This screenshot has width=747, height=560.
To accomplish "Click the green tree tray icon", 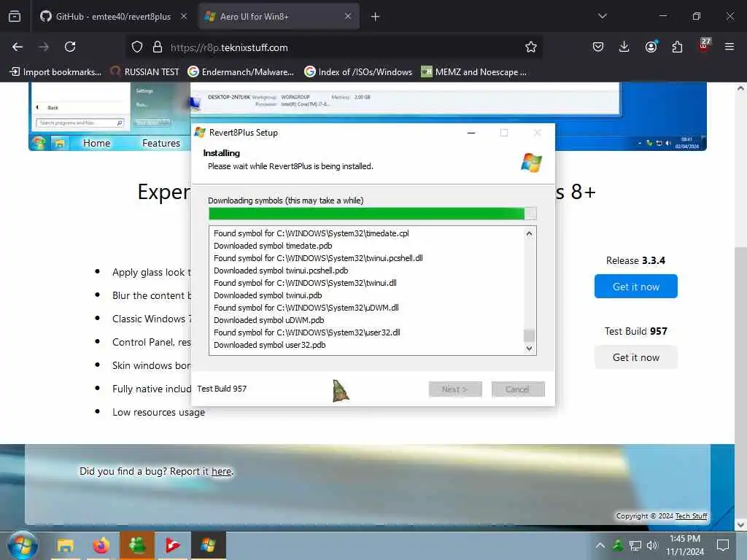I will [618, 545].
